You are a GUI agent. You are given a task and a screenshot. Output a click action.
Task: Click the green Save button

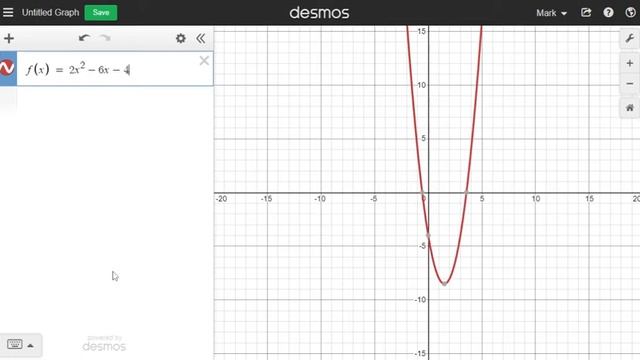coord(100,13)
